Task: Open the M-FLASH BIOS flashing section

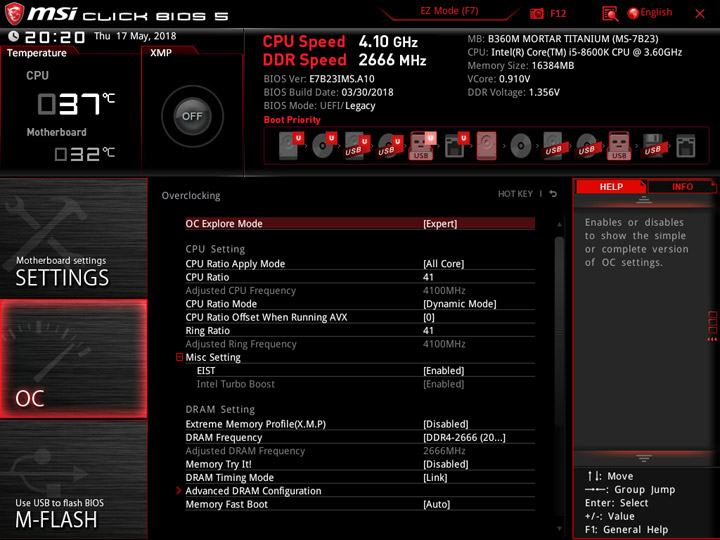Action: pos(73,480)
